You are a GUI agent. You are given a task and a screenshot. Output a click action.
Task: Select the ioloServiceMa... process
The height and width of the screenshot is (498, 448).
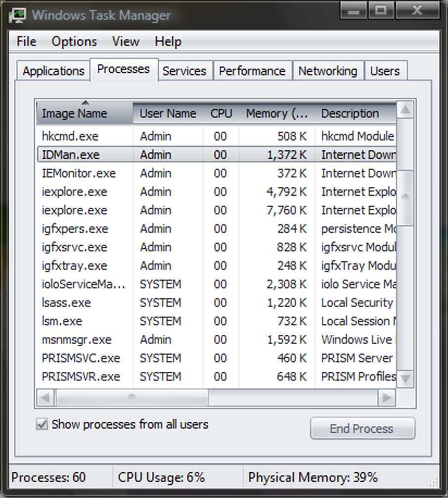coord(217,284)
